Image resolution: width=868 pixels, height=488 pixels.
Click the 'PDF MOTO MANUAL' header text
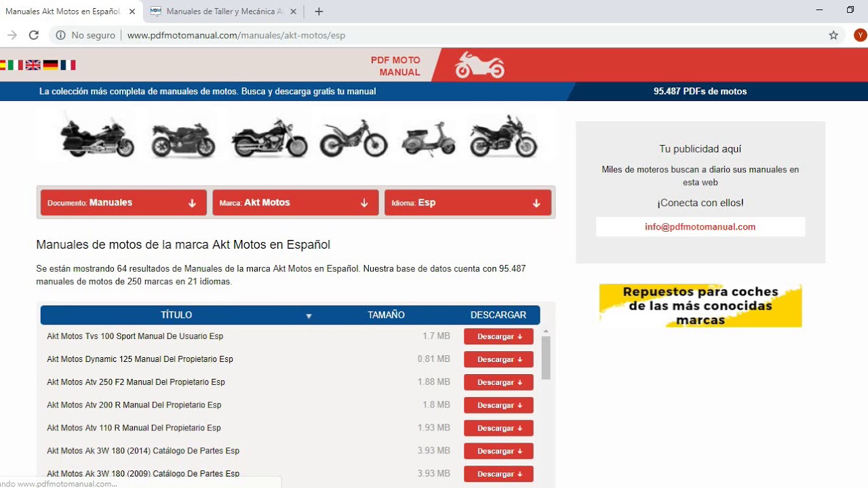coord(396,66)
